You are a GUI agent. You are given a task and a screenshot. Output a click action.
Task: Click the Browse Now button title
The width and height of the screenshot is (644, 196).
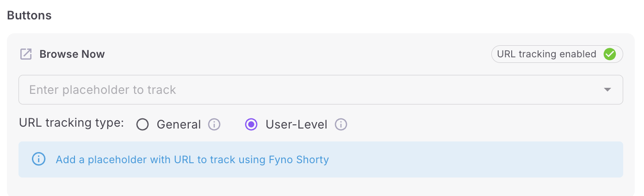(72, 54)
